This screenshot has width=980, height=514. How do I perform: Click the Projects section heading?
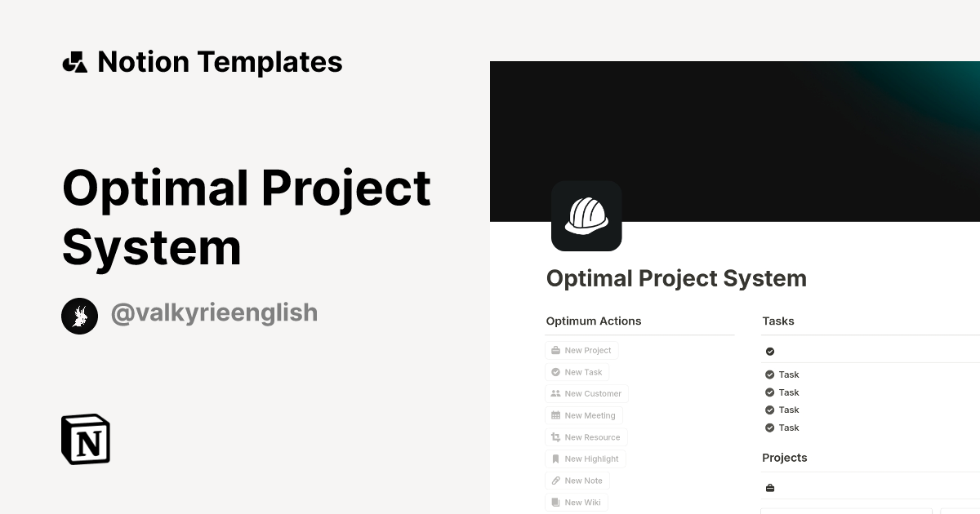click(785, 458)
